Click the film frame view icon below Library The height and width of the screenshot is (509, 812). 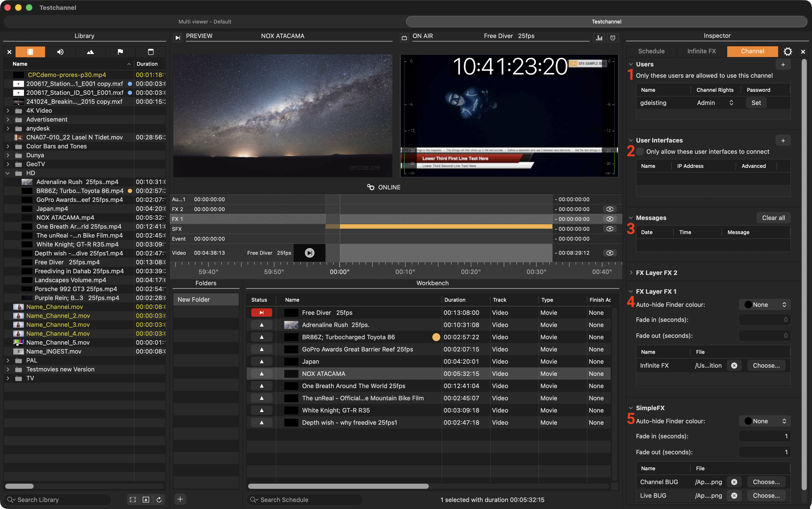point(133,500)
